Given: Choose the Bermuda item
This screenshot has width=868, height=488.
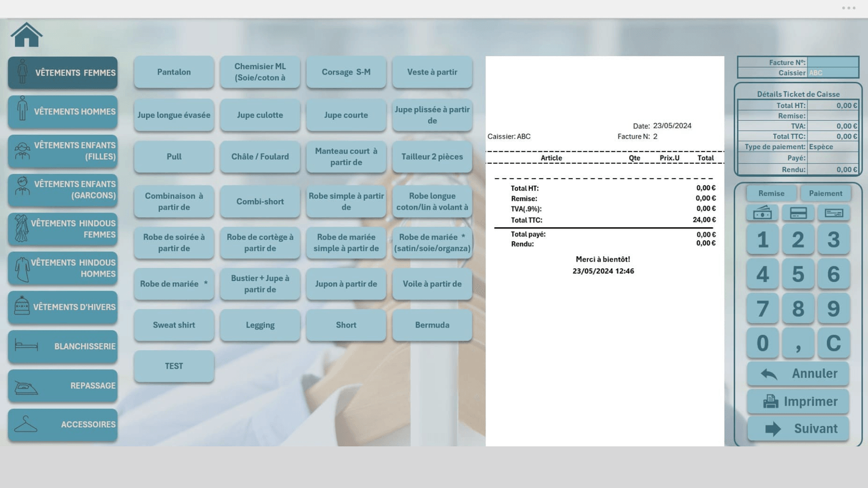Looking at the screenshot, I should point(432,325).
